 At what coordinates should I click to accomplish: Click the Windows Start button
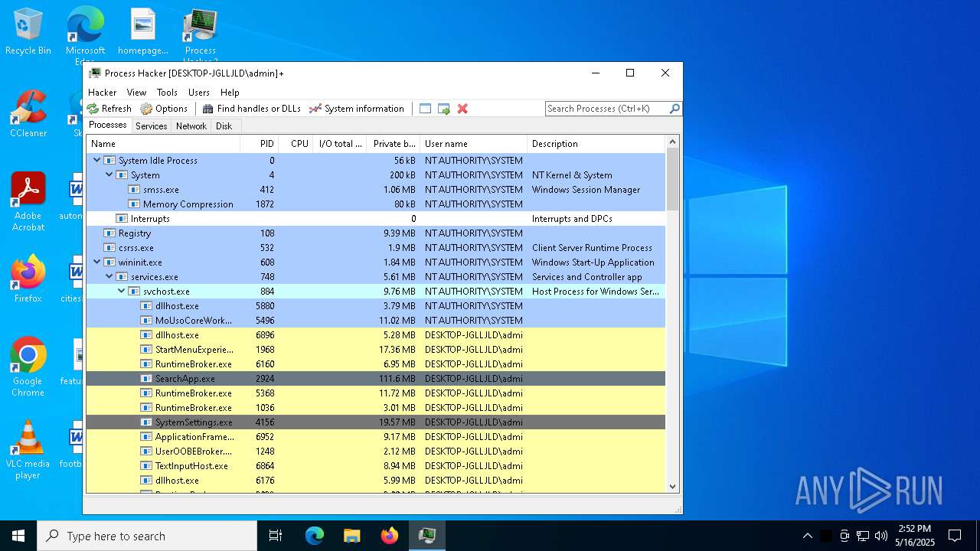[18, 536]
